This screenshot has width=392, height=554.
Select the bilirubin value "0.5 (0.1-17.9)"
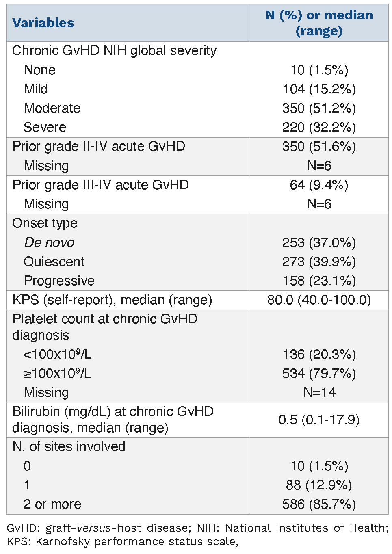coord(319,420)
